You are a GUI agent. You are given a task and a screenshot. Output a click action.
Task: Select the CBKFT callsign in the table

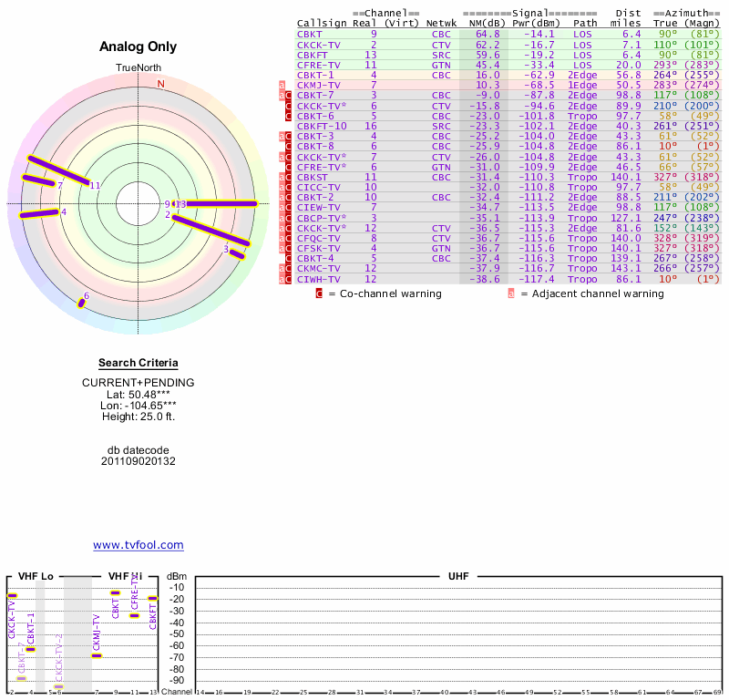point(311,55)
